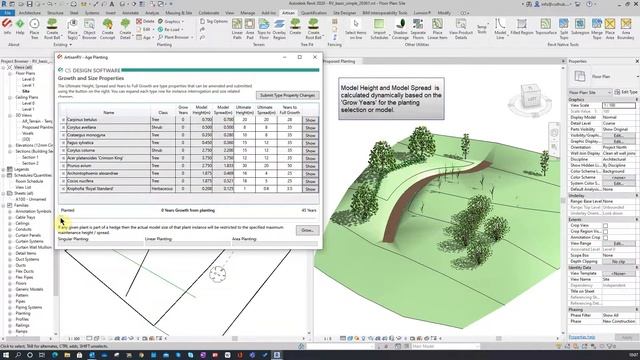This screenshot has height=360, width=640.
Task: Select the Subregion tool
Action: 580,27
